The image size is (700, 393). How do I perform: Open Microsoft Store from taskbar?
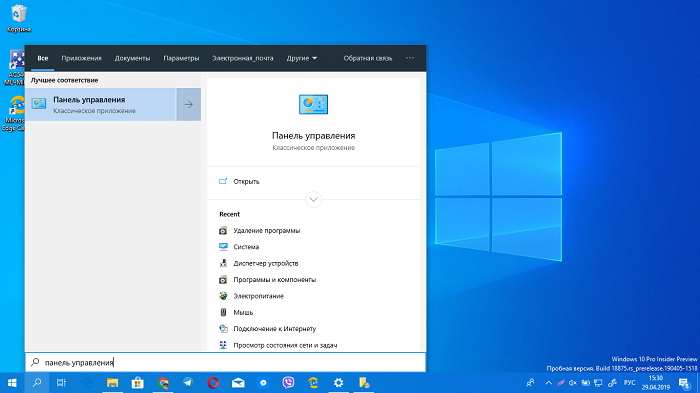tap(138, 383)
